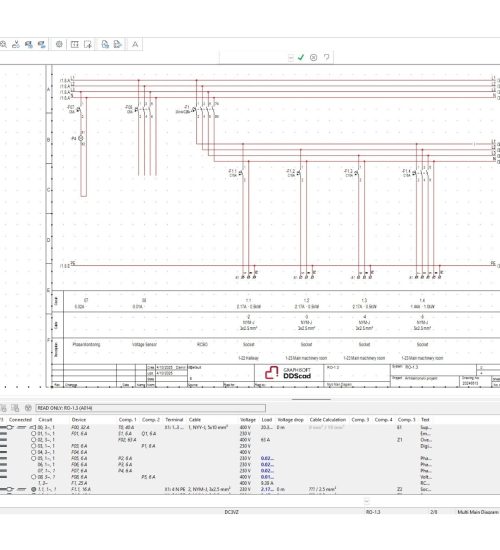
Task: Click 'RCBO' description label in diagram
Action: [202, 344]
